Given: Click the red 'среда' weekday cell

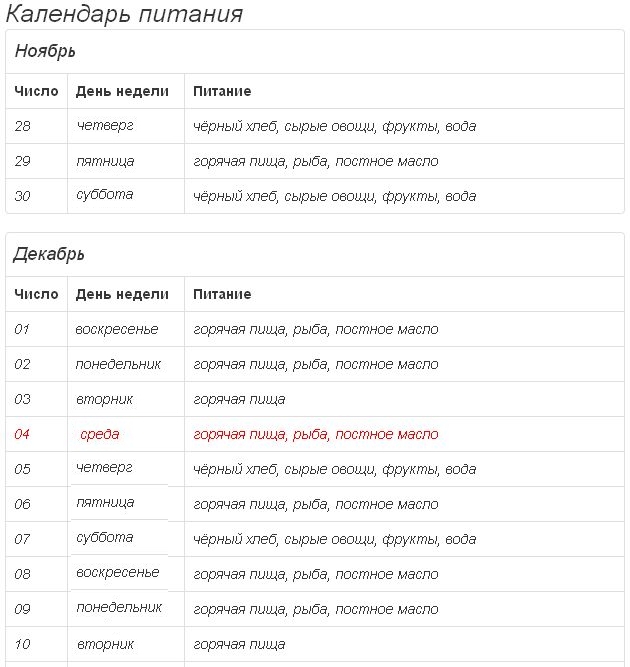Looking at the screenshot, I should [99, 434].
